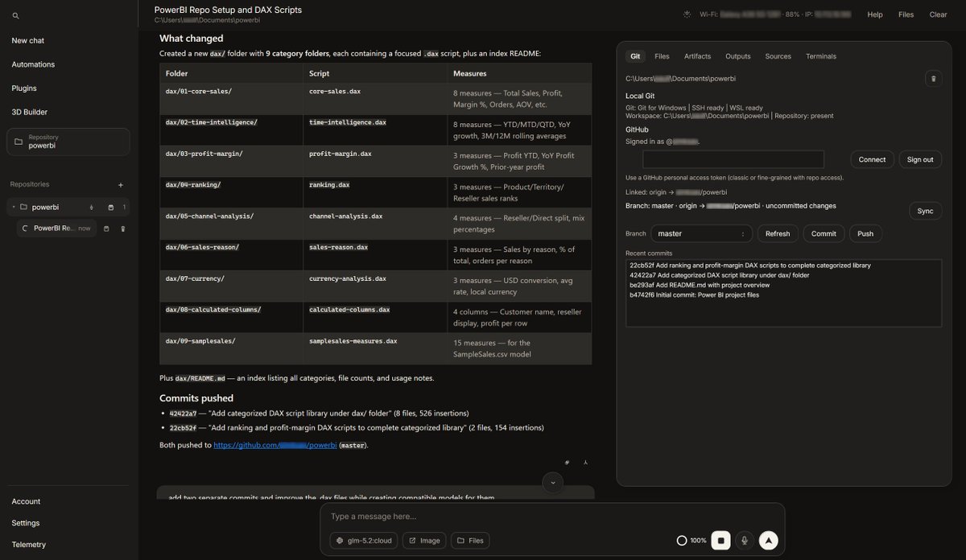
Task: Toggle the theme brightness icon in header
Action: [687, 14]
